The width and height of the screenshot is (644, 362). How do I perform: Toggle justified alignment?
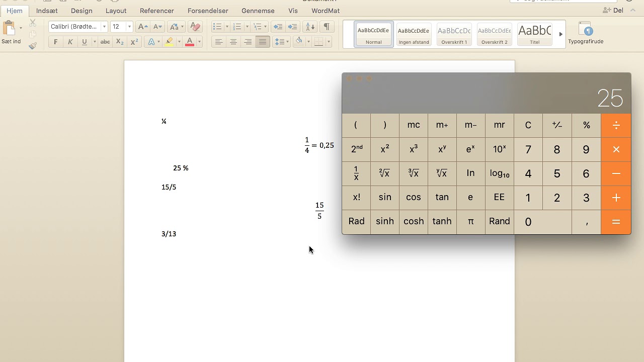pos(263,42)
